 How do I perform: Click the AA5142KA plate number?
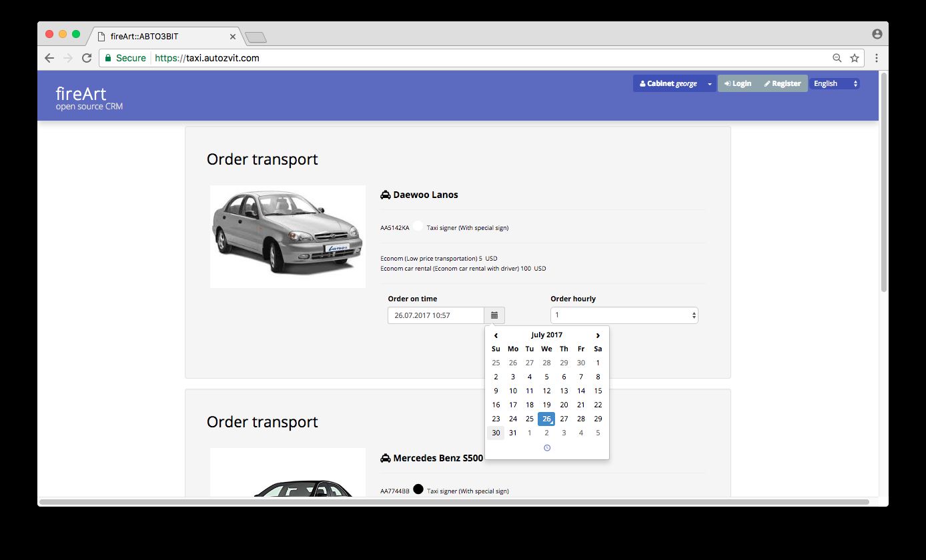395,228
